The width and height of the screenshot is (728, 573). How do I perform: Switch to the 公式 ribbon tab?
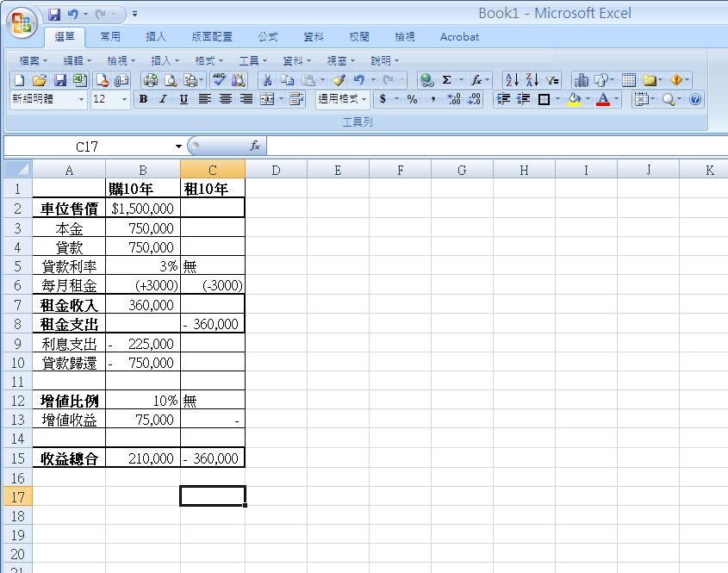268,37
